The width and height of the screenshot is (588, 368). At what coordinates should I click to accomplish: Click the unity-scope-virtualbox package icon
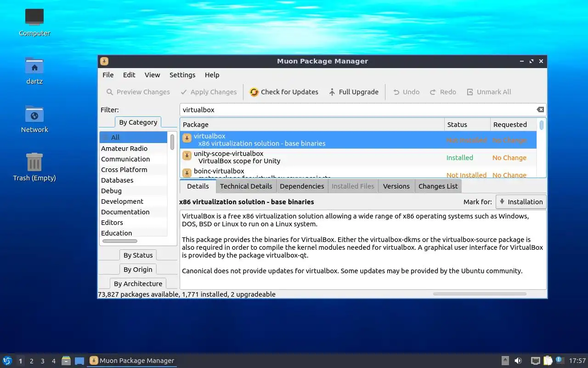187,155
